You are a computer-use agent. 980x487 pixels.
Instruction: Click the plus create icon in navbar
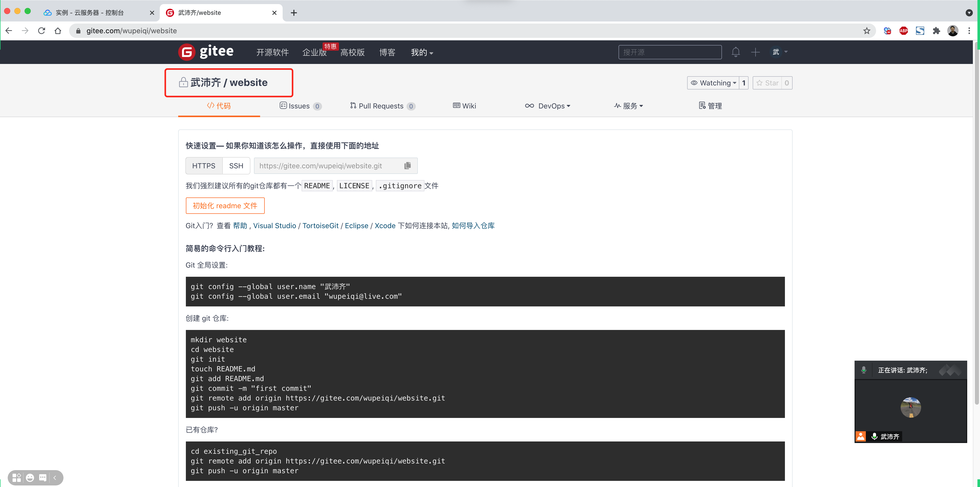pos(755,52)
